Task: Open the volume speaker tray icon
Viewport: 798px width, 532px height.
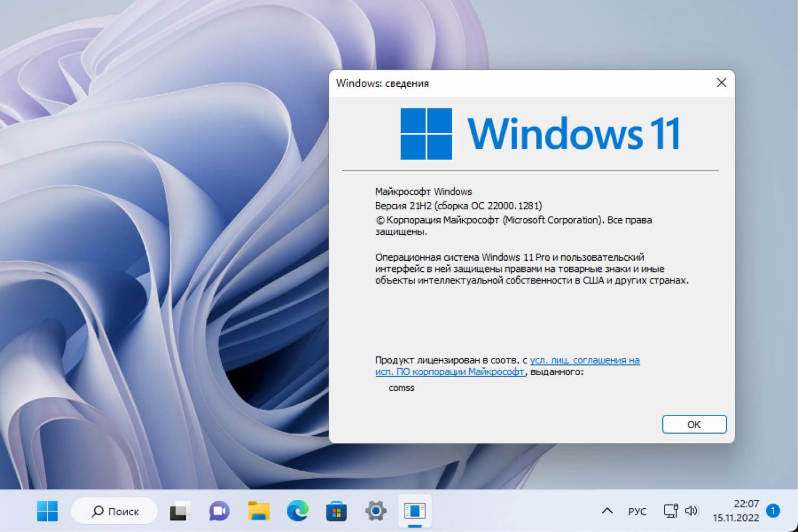Action: (692, 511)
